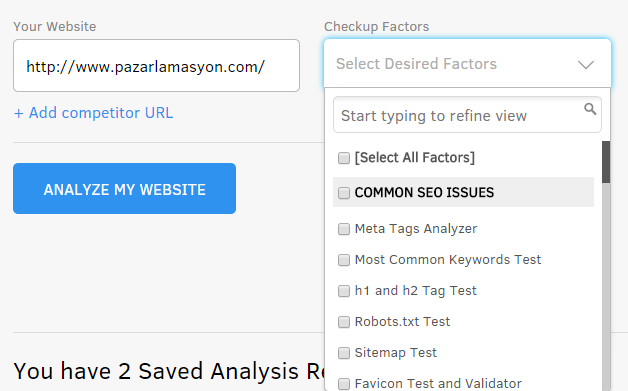This screenshot has width=628, height=391.
Task: Tick Favicon Test and Validator checkbox
Action: (344, 384)
